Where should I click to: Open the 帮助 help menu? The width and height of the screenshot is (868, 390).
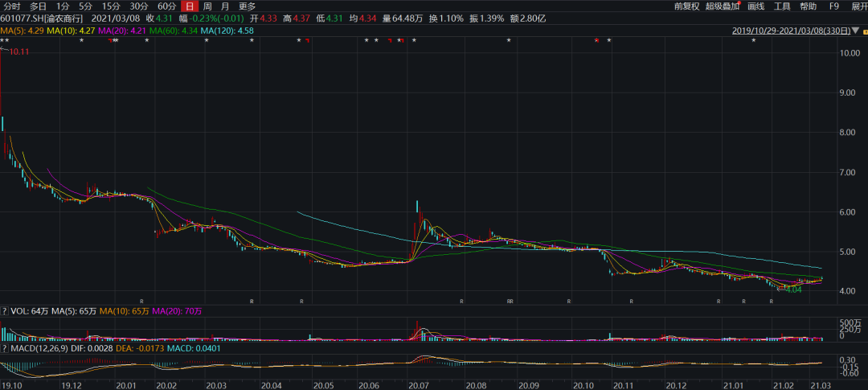click(x=809, y=6)
